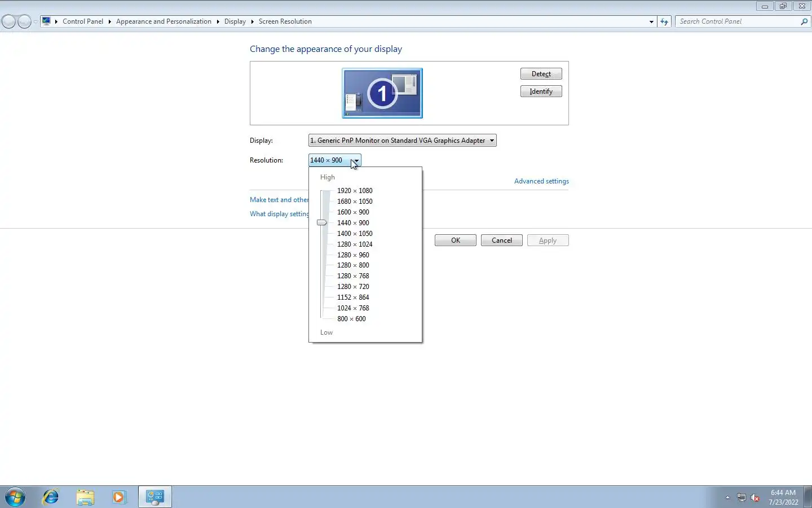Screen dimensions: 812x508
Task: Expand the arrow after Control Panel breadcrumb
Action: tap(110, 21)
